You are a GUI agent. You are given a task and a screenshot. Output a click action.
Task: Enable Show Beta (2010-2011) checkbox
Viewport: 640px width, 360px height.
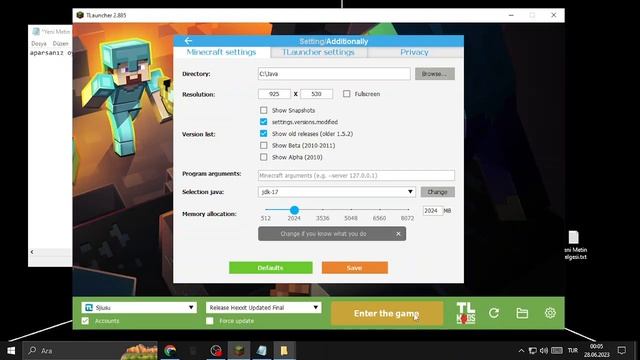click(x=264, y=145)
